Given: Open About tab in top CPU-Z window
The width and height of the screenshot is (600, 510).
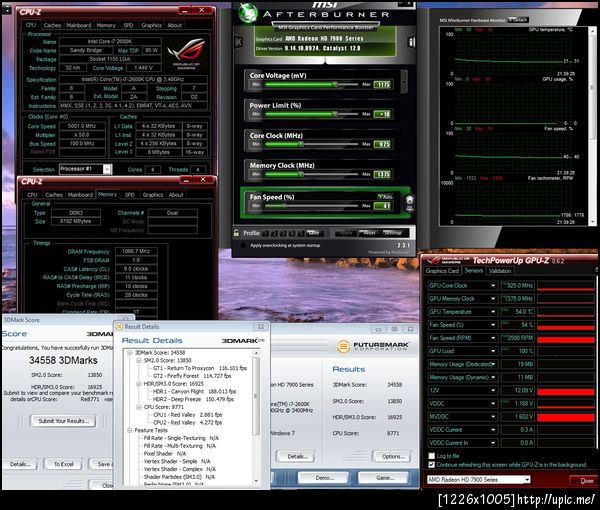Looking at the screenshot, I should click(174, 25).
